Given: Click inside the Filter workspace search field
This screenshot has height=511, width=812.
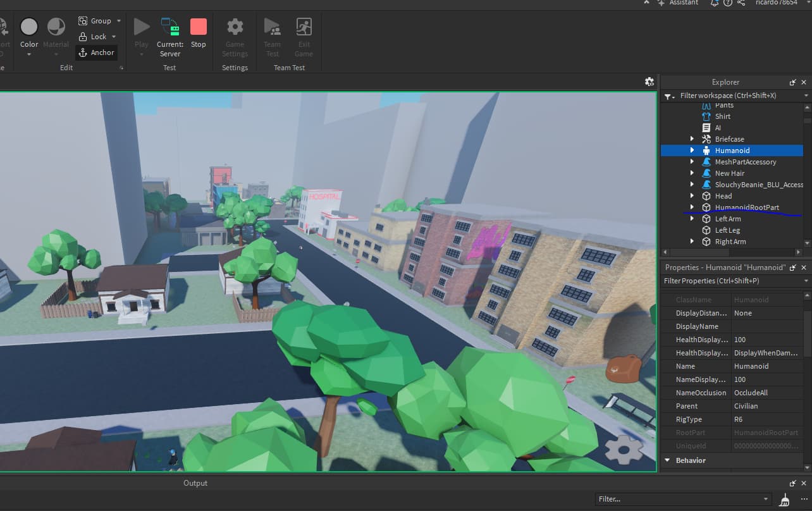Looking at the screenshot, I should point(727,95).
